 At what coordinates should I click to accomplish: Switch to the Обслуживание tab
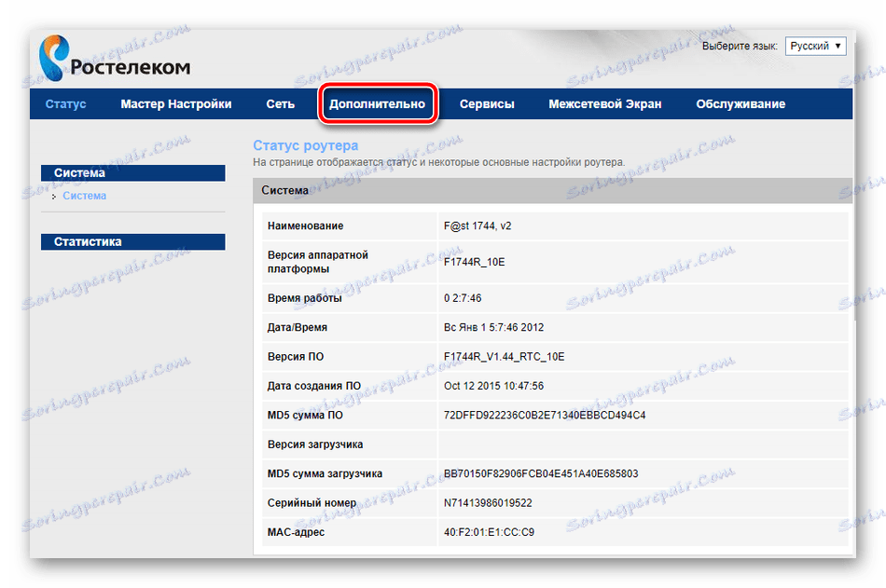click(x=741, y=104)
